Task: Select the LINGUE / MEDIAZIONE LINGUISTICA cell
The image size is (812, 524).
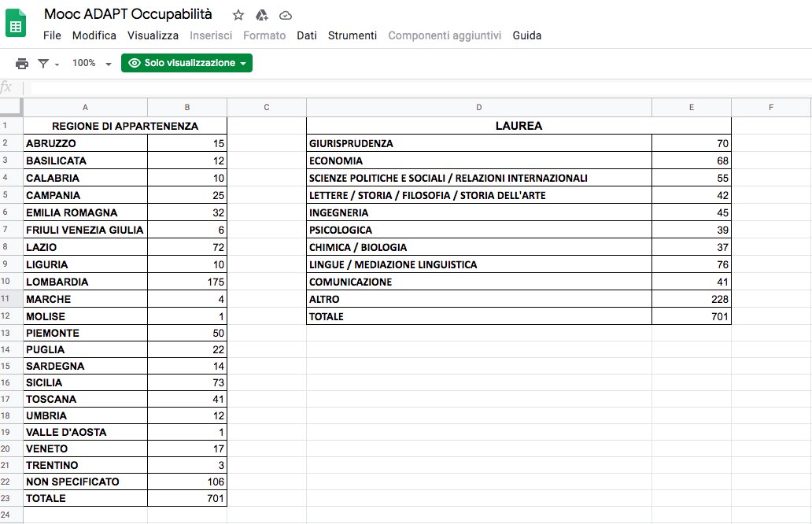Action: 479,264
